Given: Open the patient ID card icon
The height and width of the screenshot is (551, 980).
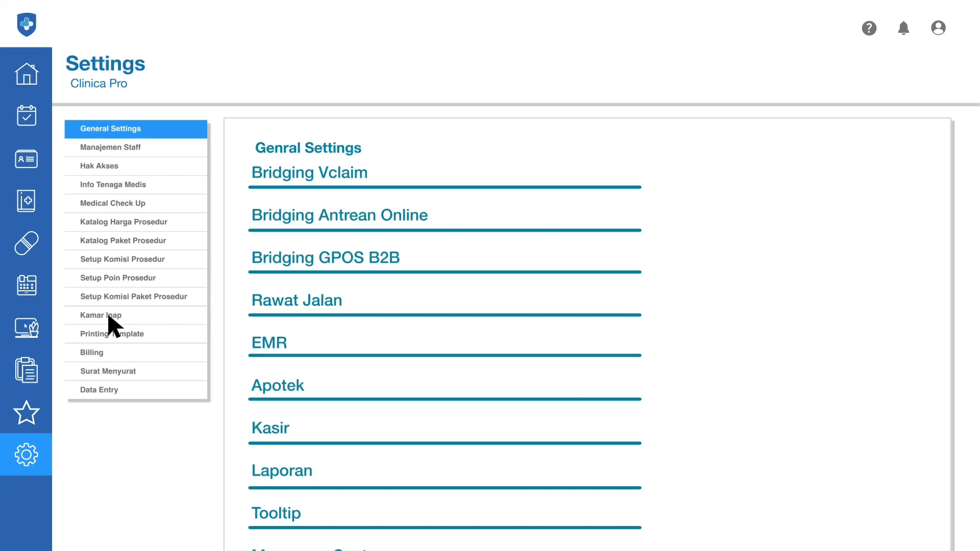Looking at the screenshot, I should (26, 159).
